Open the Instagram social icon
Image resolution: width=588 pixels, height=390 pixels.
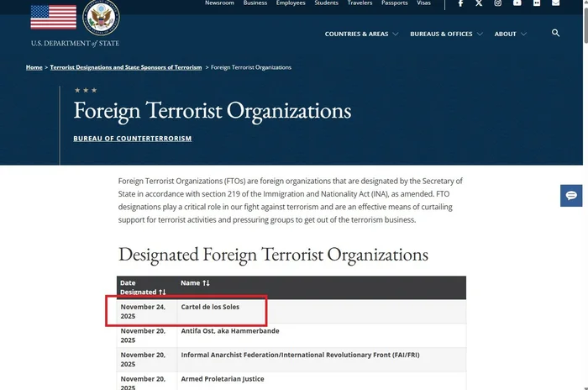click(497, 3)
